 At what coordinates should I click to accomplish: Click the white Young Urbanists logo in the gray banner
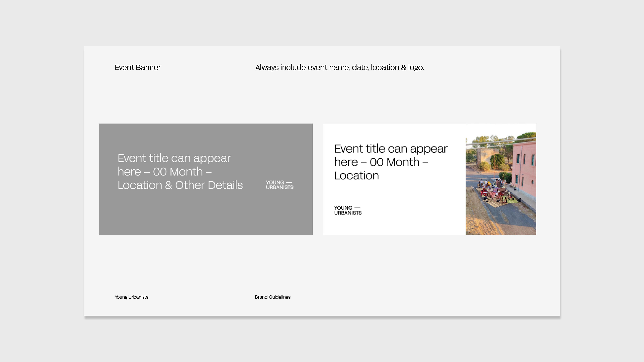pyautogui.click(x=280, y=185)
